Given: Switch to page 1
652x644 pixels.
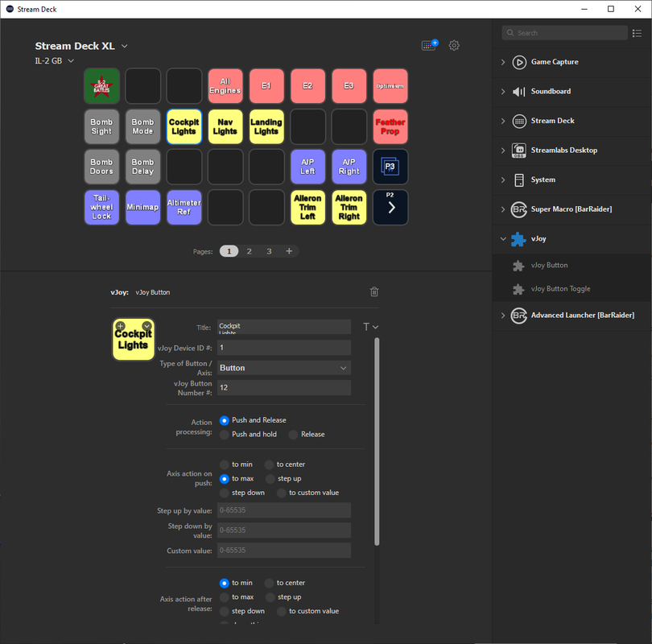Looking at the screenshot, I should (x=229, y=251).
